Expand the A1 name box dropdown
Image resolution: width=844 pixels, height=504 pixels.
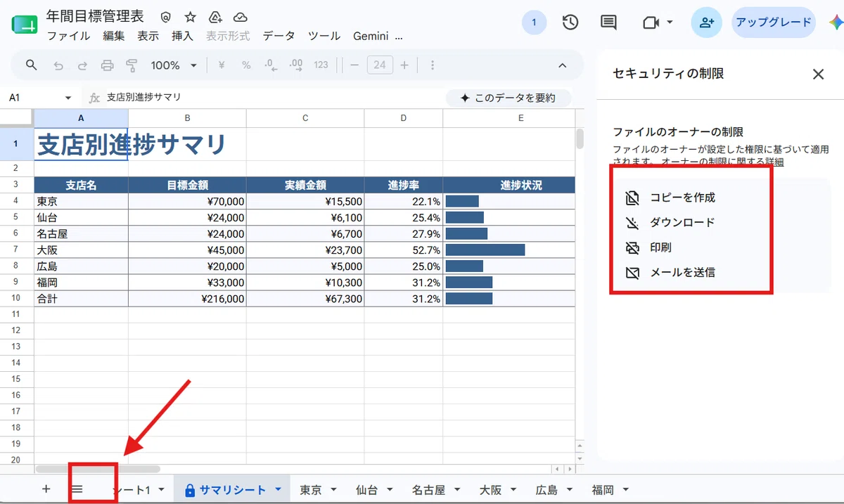pyautogui.click(x=68, y=98)
